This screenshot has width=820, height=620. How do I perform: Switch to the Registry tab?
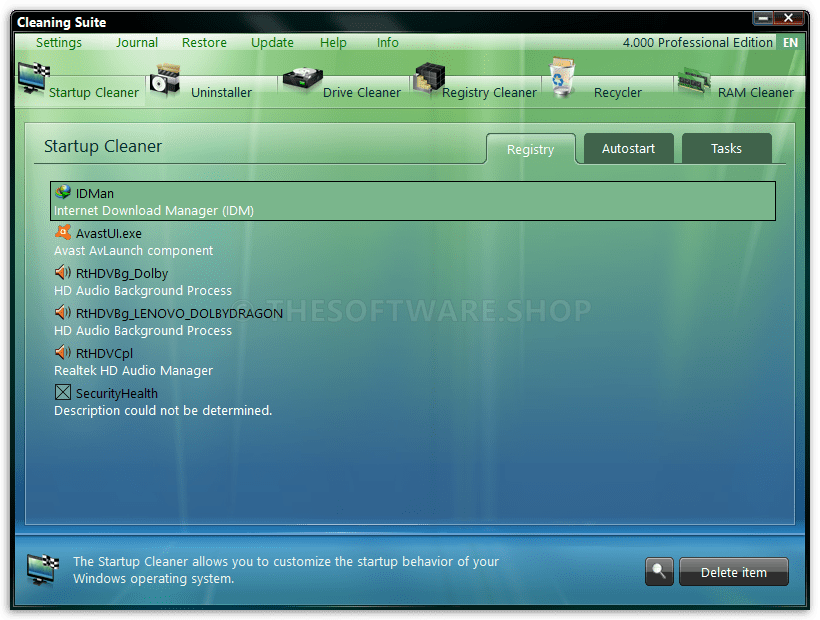(x=530, y=149)
